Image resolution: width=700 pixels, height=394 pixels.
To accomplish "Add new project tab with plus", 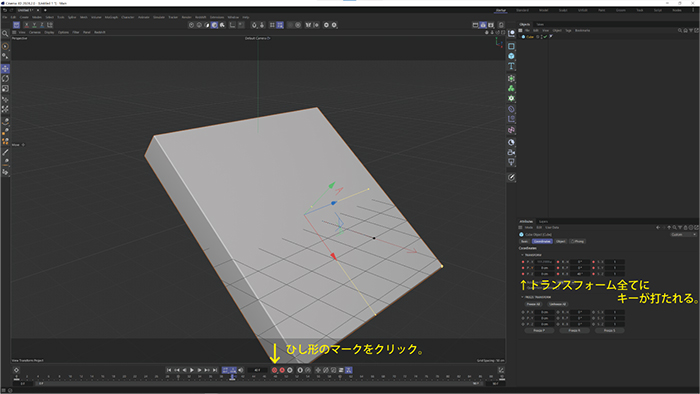I will point(45,10).
